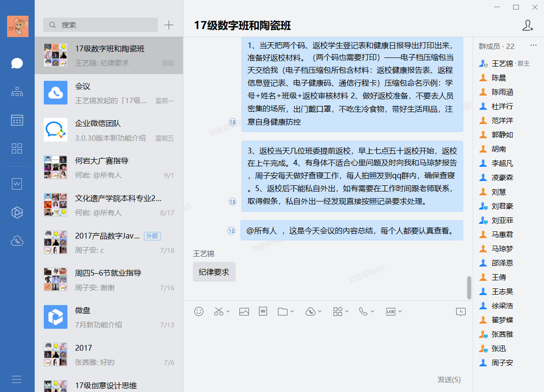Open the 2017 group with 张茜雅: 好的
Viewport: 544px width, 392px height.
coord(109,355)
